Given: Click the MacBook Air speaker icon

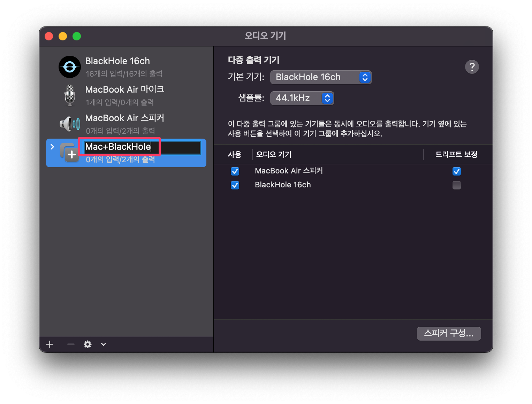Looking at the screenshot, I should coord(70,124).
